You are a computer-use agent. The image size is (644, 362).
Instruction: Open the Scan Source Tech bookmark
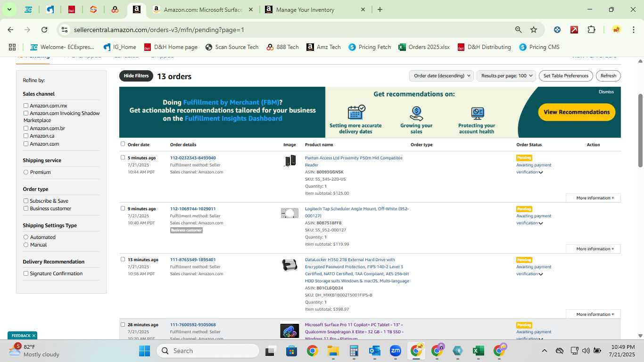232,47
